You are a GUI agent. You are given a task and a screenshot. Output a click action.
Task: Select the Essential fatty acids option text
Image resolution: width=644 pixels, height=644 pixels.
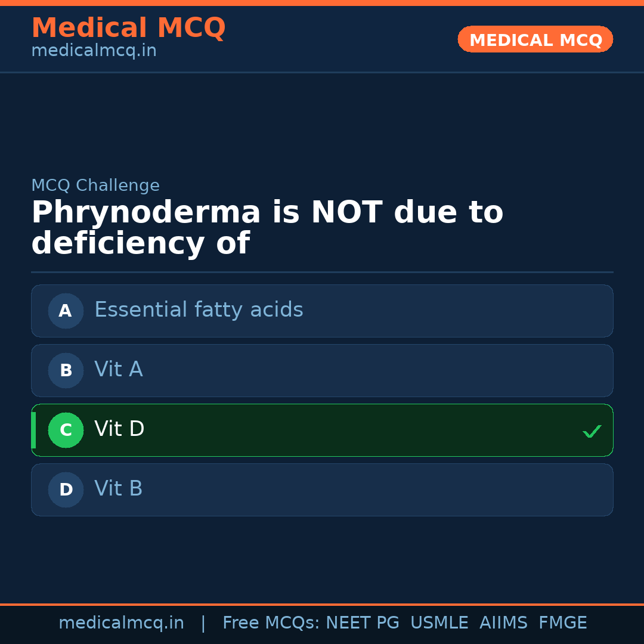[199, 310]
